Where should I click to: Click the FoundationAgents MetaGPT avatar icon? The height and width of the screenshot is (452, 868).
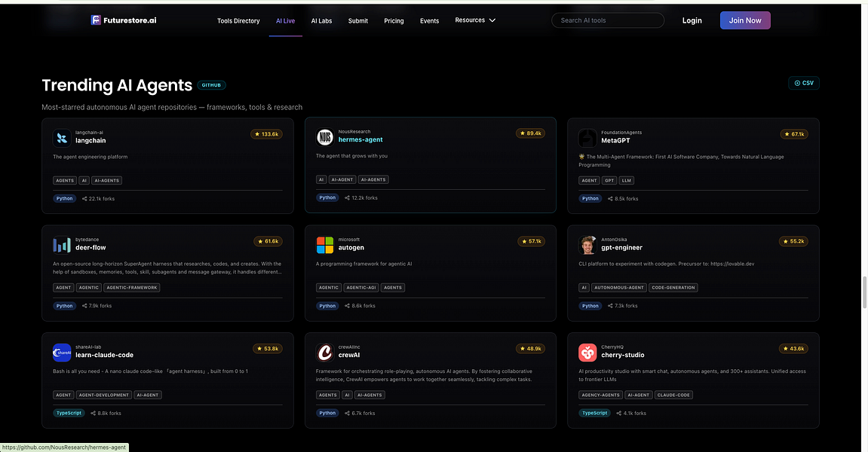(587, 138)
